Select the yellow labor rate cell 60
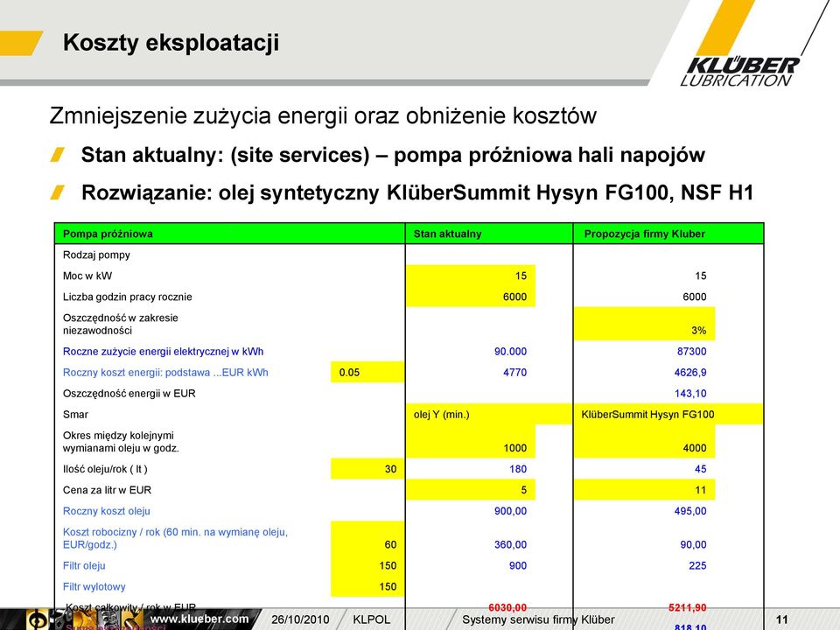The image size is (840, 630). point(367,538)
